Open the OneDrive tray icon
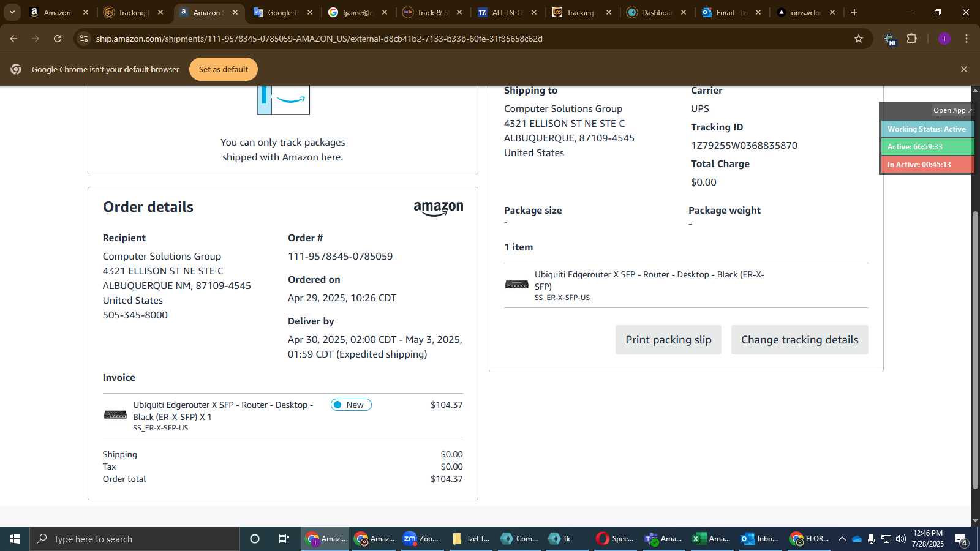This screenshot has height=551, width=980. [x=857, y=539]
